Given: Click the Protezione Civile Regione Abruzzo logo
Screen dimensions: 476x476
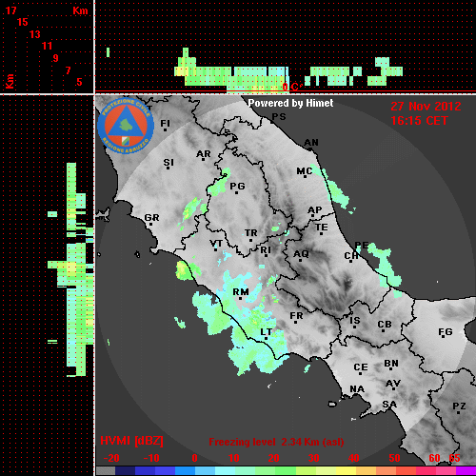Looking at the screenshot, I should pos(126,126).
